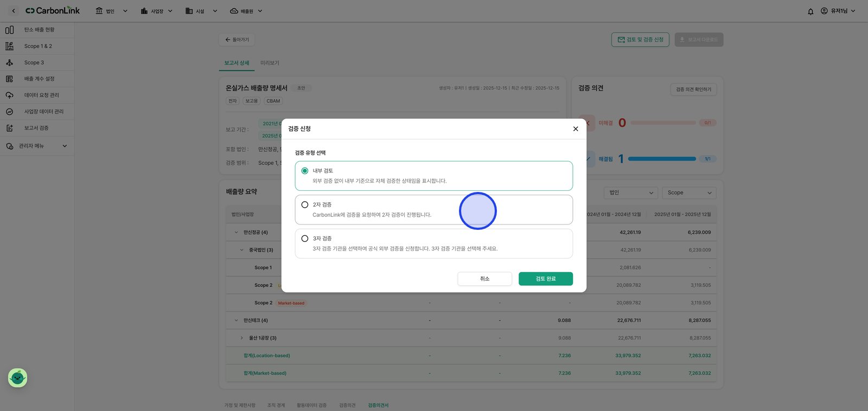Click the 취소 button
This screenshot has width=868, height=411.
(x=485, y=279)
